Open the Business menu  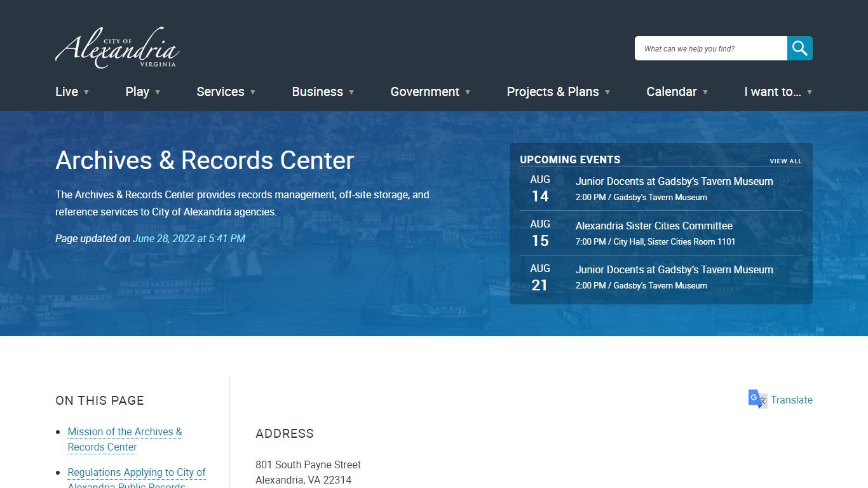pos(317,91)
